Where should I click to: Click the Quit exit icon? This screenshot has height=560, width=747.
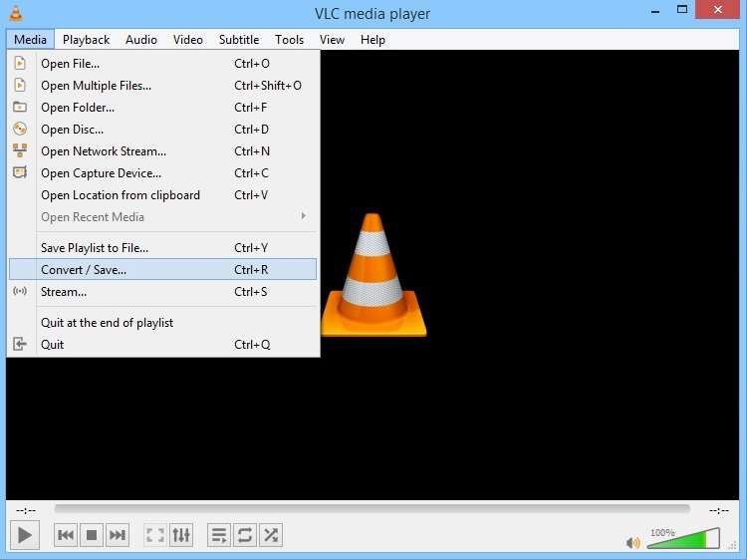pos(20,344)
